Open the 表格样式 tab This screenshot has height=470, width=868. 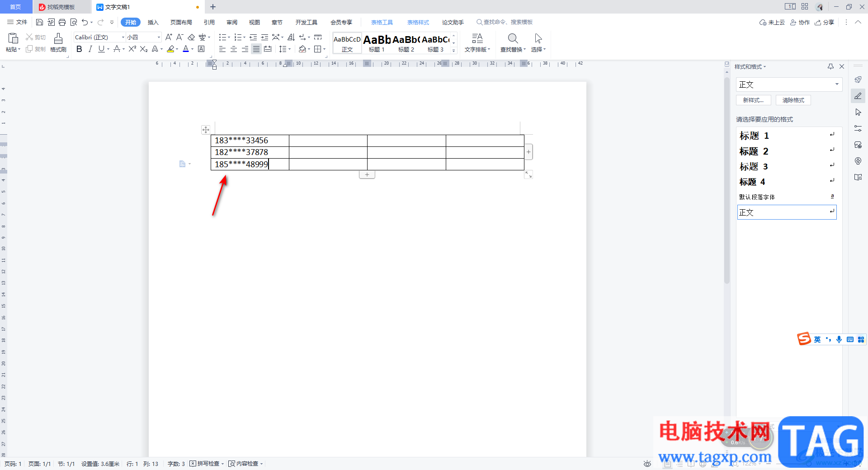[418, 22]
